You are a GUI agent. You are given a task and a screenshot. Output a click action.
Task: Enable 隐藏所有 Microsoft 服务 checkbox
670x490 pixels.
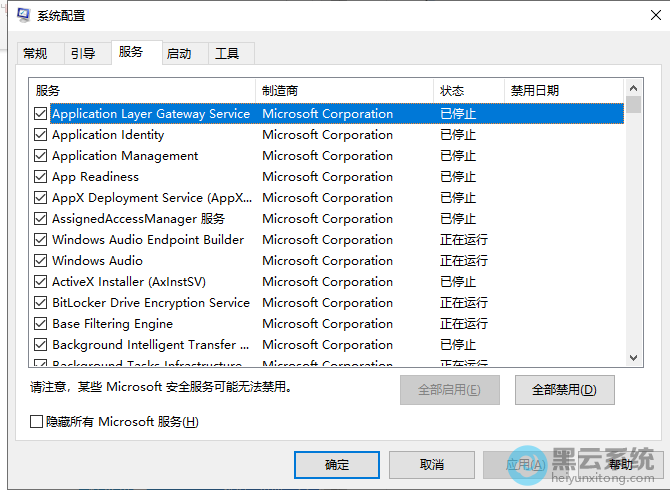point(37,422)
